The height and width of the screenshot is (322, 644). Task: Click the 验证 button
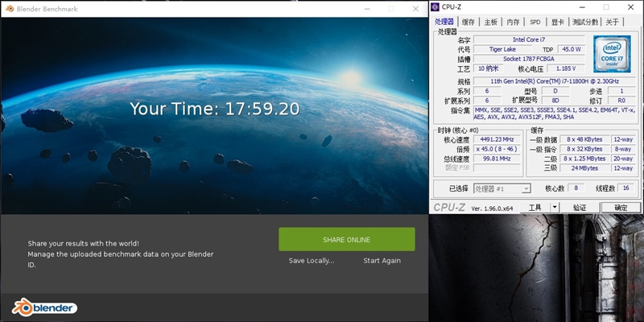pyautogui.click(x=580, y=208)
